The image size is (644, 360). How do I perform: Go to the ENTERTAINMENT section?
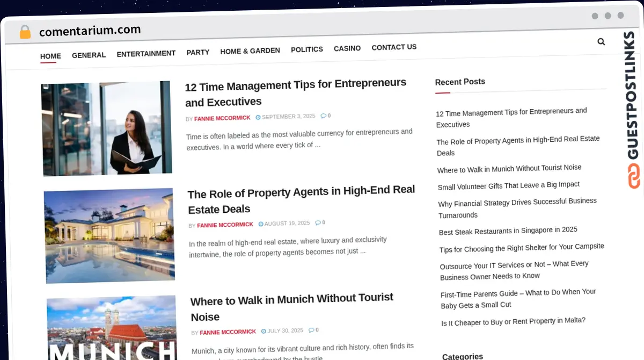coord(146,54)
